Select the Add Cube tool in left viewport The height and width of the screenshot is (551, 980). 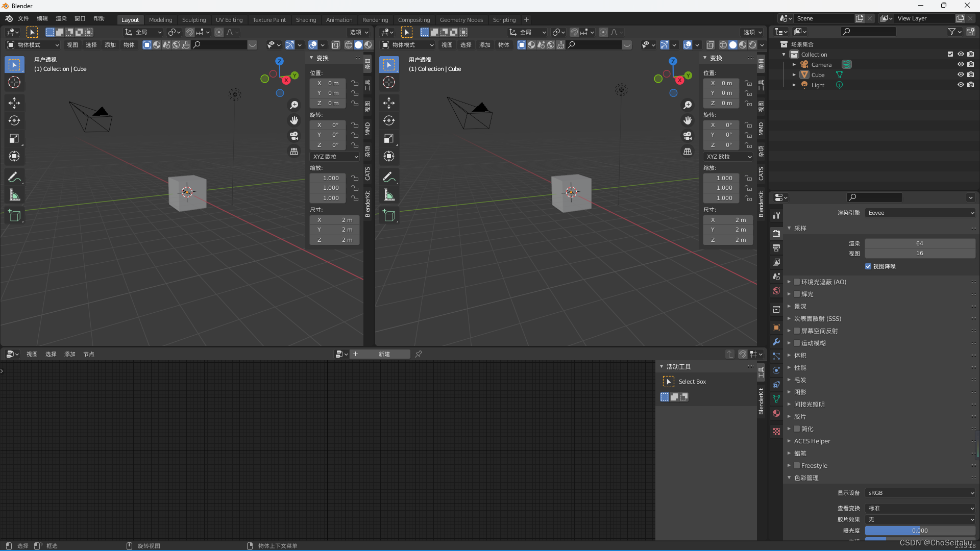(14, 216)
